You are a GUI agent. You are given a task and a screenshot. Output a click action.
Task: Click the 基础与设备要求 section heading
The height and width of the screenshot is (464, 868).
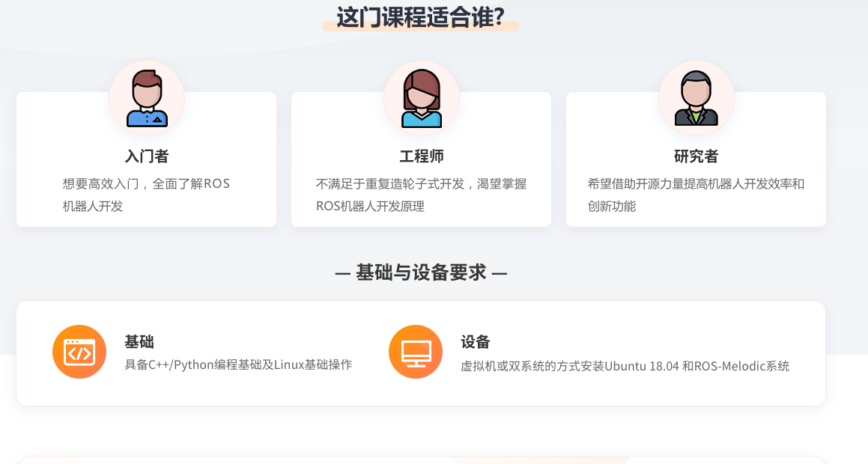(421, 273)
